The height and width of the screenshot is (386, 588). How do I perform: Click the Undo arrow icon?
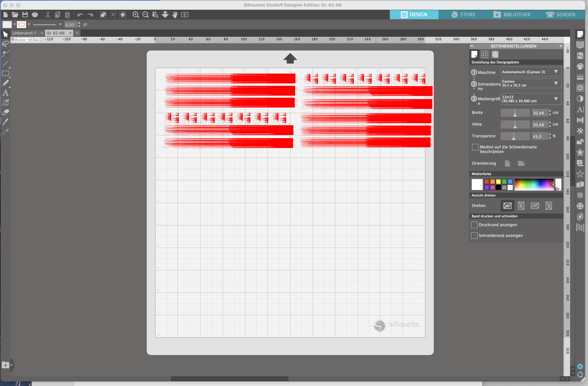80,15
